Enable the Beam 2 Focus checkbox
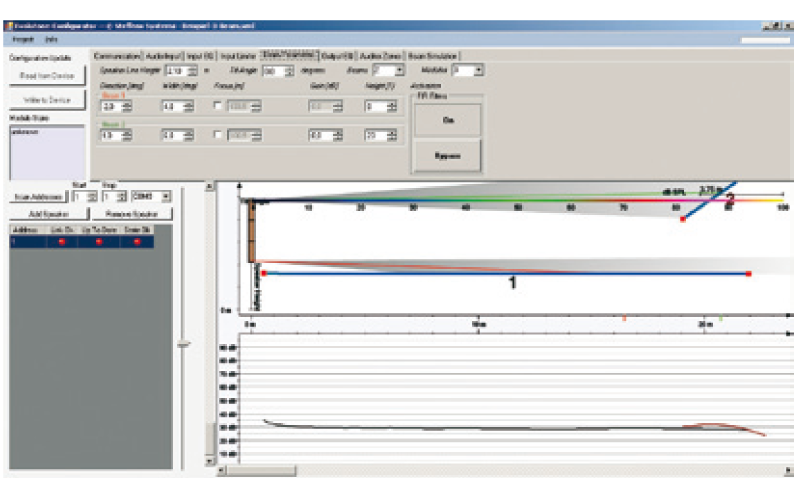800x500 pixels. click(217, 135)
